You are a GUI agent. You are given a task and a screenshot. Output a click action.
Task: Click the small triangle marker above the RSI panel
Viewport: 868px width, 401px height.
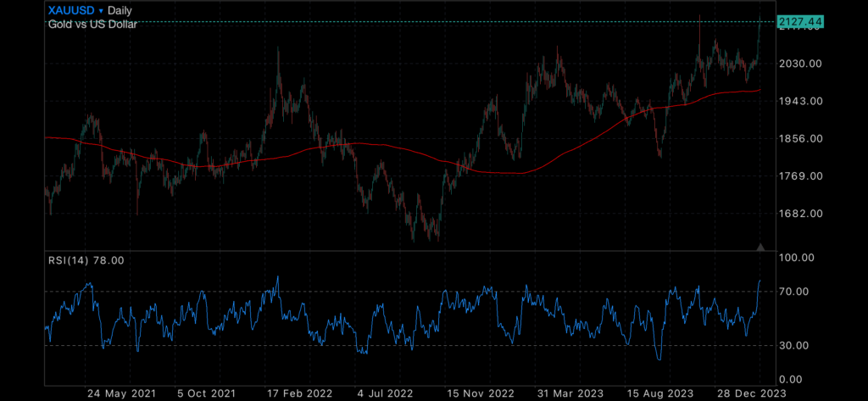(760, 247)
